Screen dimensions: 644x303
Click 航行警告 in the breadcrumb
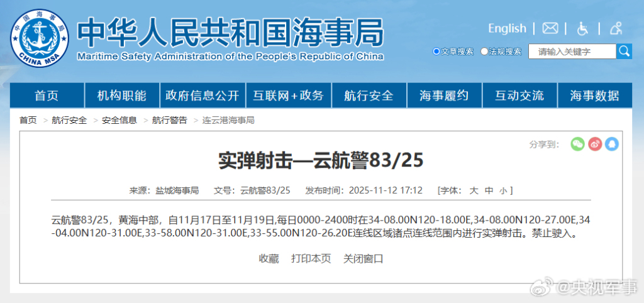pyautogui.click(x=169, y=120)
